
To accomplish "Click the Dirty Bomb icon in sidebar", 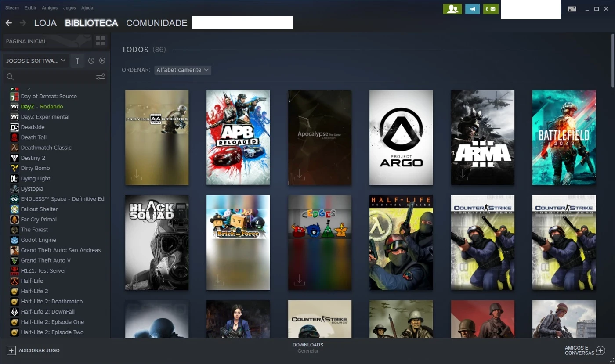I will click(14, 168).
